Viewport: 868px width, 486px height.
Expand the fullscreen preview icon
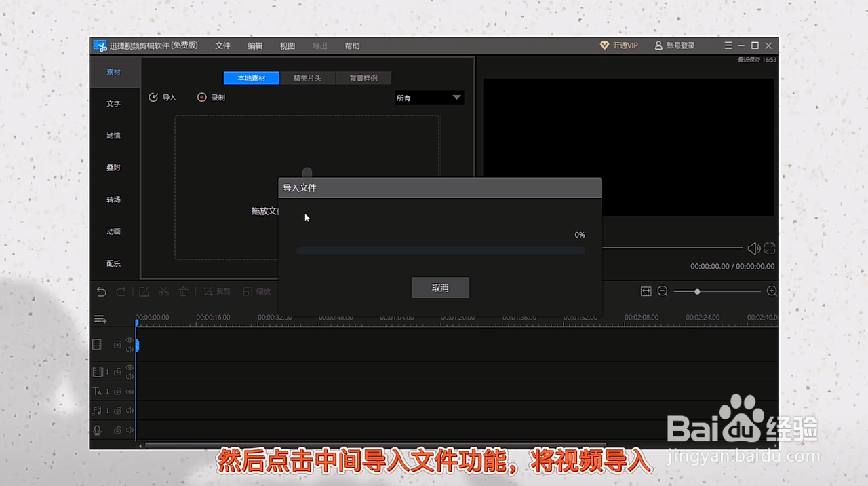[769, 248]
